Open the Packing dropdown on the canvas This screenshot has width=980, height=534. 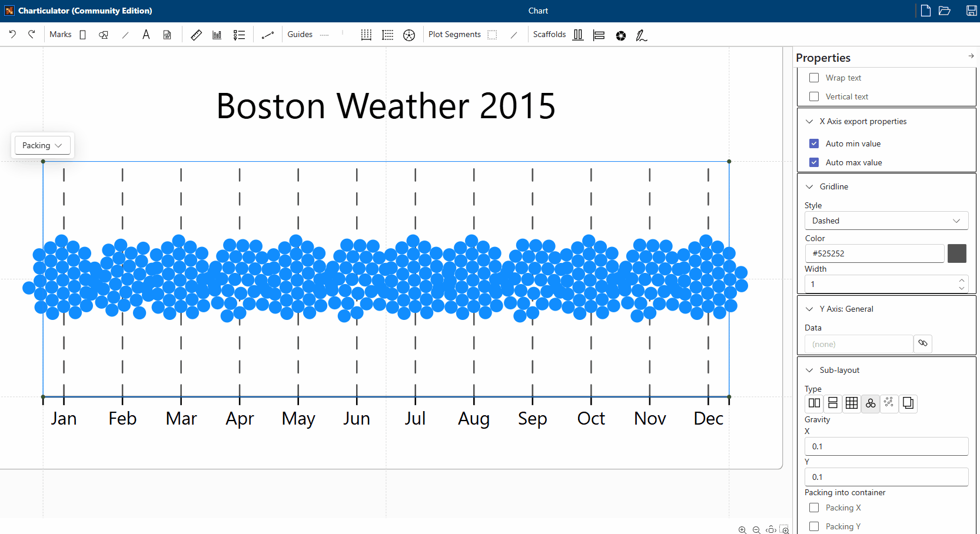tap(42, 145)
